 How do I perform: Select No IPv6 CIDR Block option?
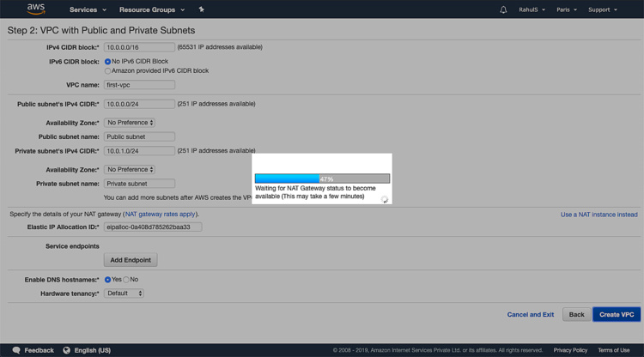click(x=108, y=62)
